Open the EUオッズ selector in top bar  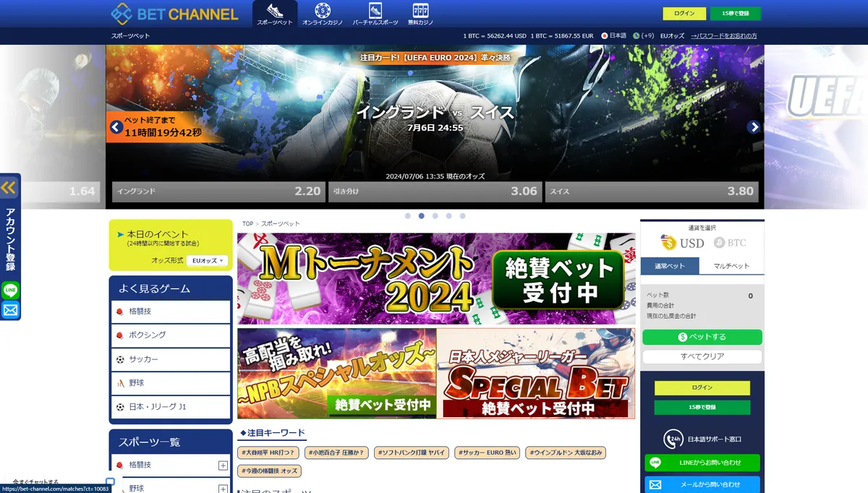click(x=672, y=35)
